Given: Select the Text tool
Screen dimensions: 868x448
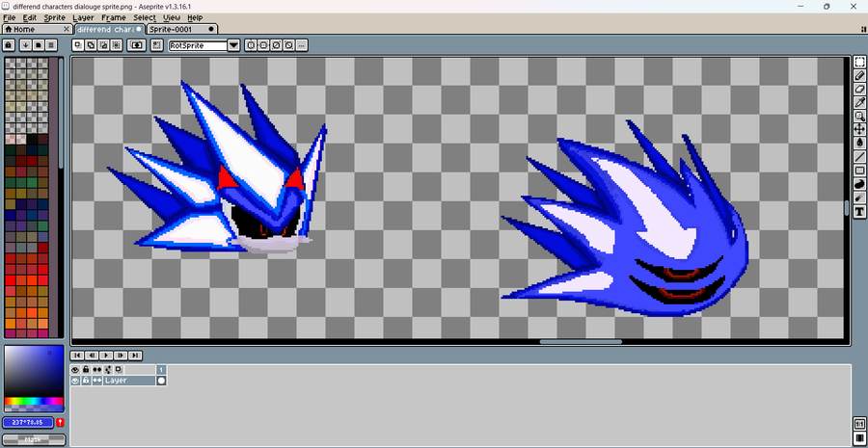Looking at the screenshot, I should click(859, 211).
